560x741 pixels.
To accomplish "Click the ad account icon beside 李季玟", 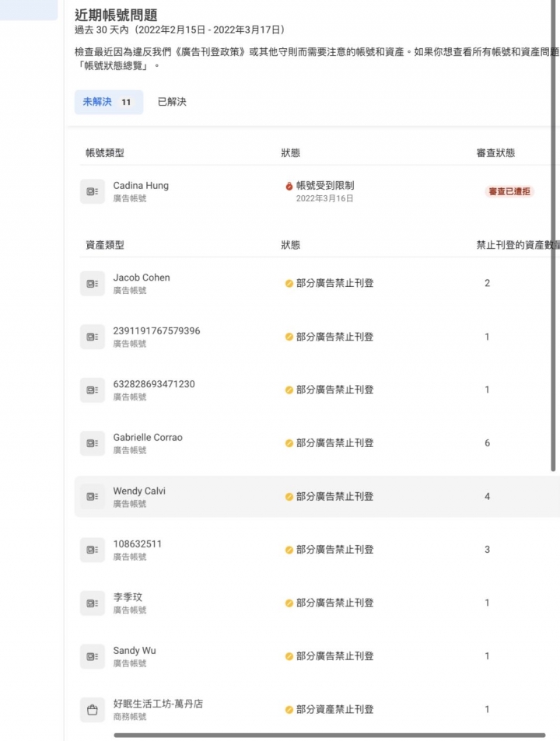I will pyautogui.click(x=92, y=603).
